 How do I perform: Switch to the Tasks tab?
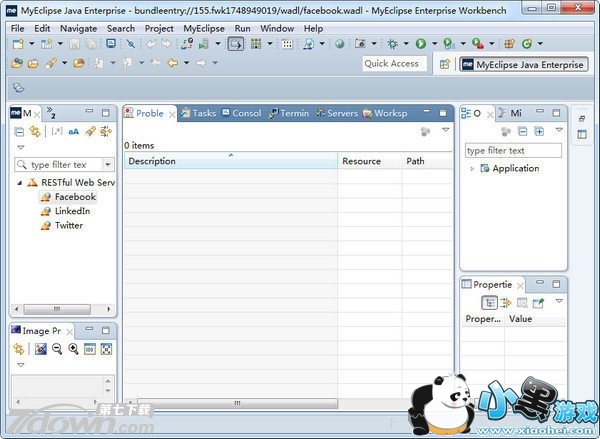coord(199,113)
